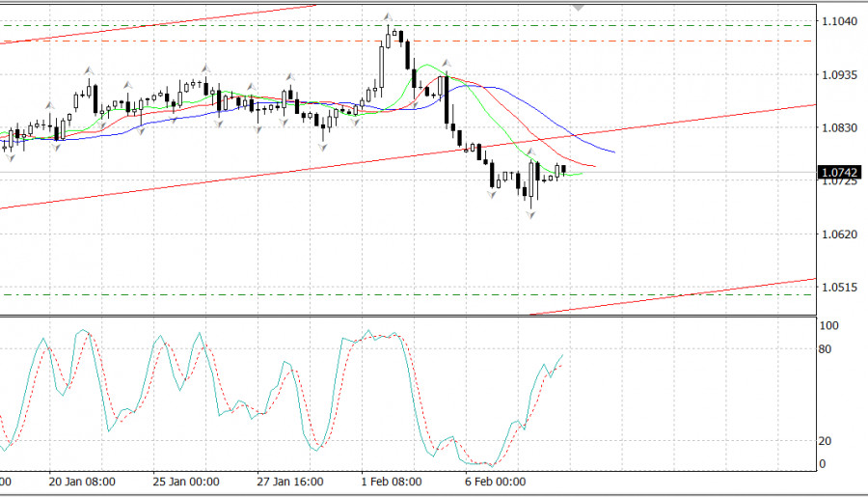Click the latest stochastic line endpoint
Image resolution: width=868 pixels, height=497 pixels.
tap(563, 356)
